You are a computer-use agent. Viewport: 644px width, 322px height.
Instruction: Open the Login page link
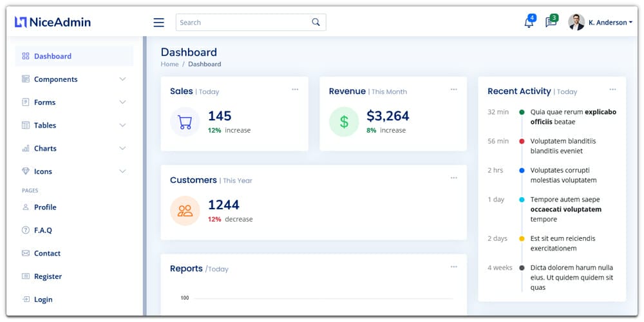(43, 299)
